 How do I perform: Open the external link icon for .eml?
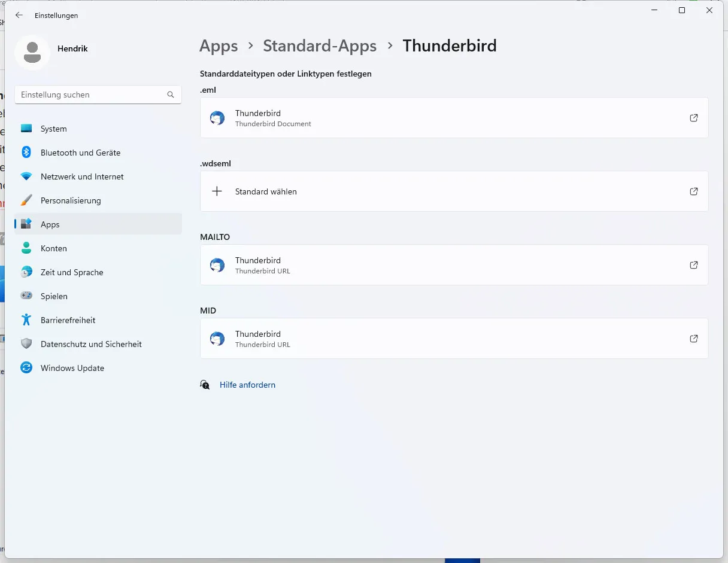pyautogui.click(x=694, y=118)
